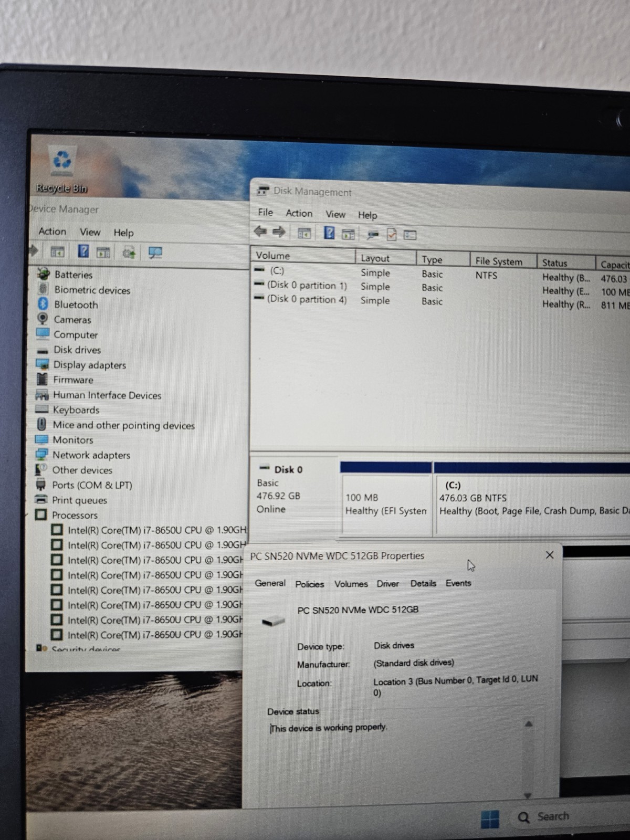Select Disk 0 partition 1 volume row

click(441, 288)
